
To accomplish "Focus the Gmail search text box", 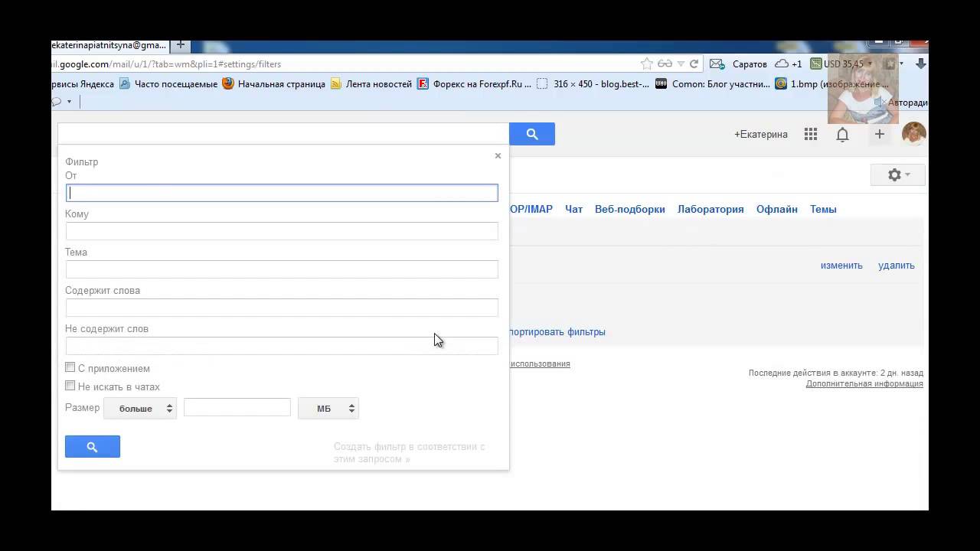I will [283, 134].
